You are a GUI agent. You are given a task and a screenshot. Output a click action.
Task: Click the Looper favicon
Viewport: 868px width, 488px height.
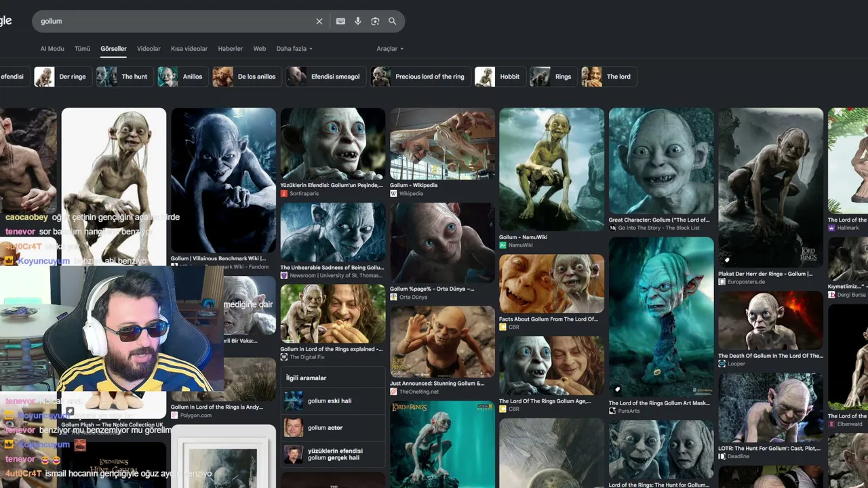pyautogui.click(x=722, y=364)
